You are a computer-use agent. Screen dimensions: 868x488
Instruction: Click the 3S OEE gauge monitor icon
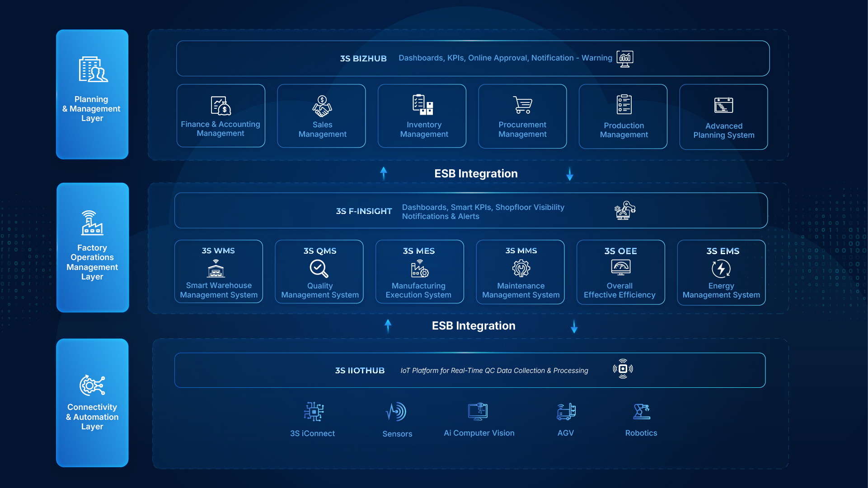coord(621,268)
